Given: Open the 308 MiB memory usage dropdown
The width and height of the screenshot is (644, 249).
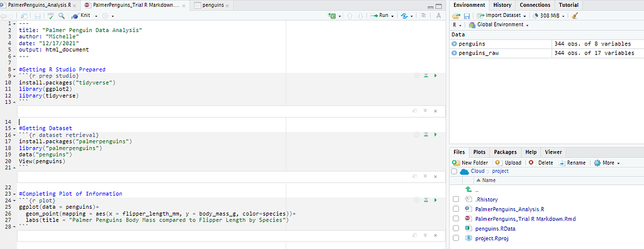Looking at the screenshot, I should [548, 16].
